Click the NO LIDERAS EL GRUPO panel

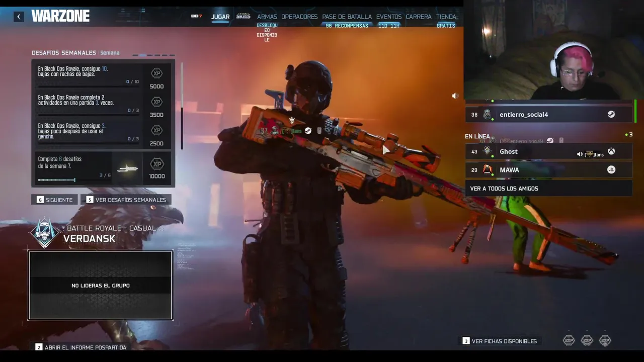[x=101, y=285]
